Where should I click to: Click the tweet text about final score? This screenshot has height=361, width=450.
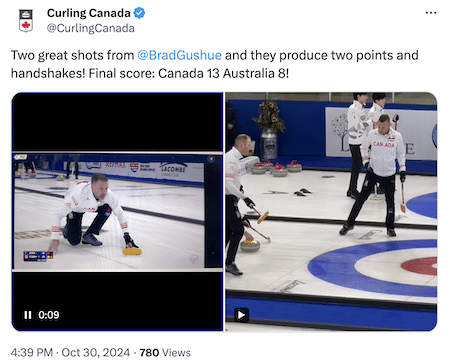(x=214, y=64)
